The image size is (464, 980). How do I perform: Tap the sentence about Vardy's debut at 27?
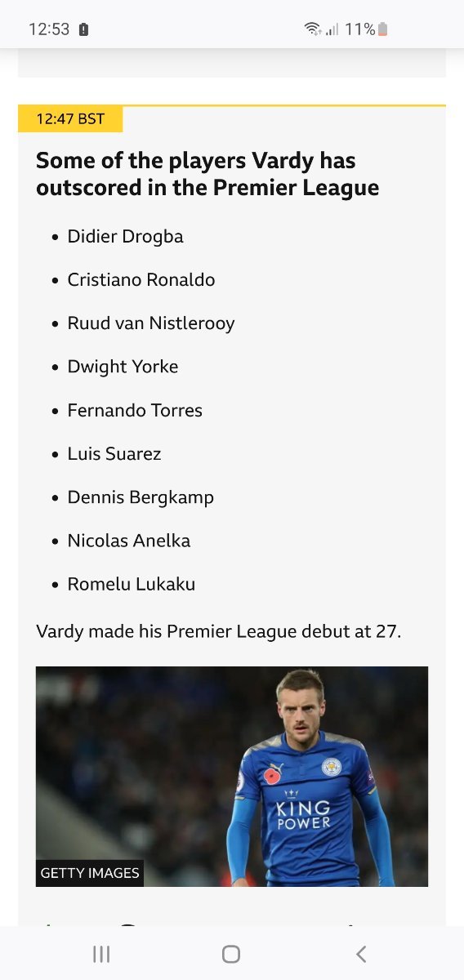click(219, 631)
